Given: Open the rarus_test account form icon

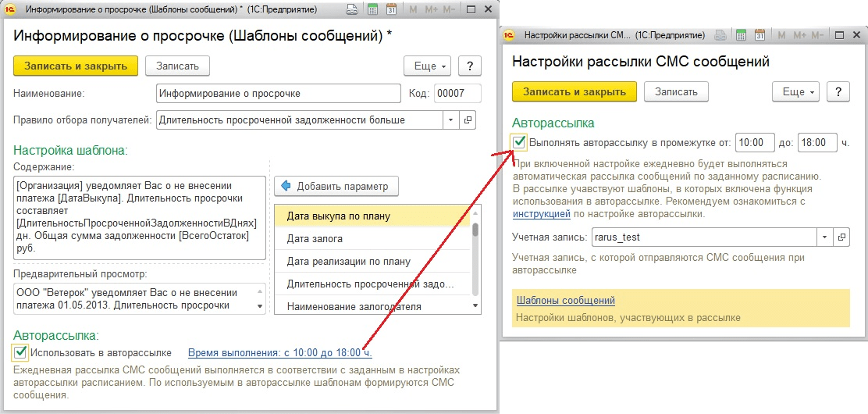Looking at the screenshot, I should pyautogui.click(x=842, y=237).
